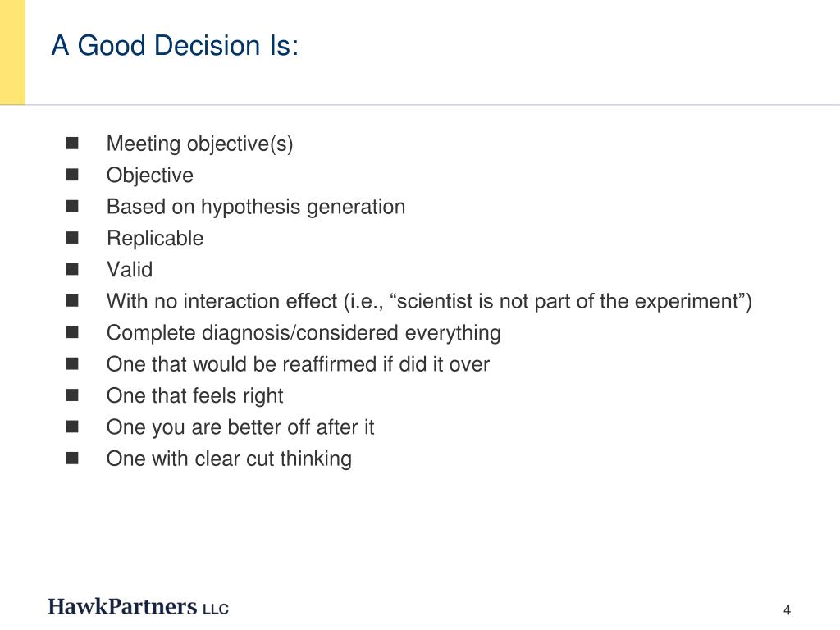Click the HawkPartners LLC logo

[x=138, y=607]
